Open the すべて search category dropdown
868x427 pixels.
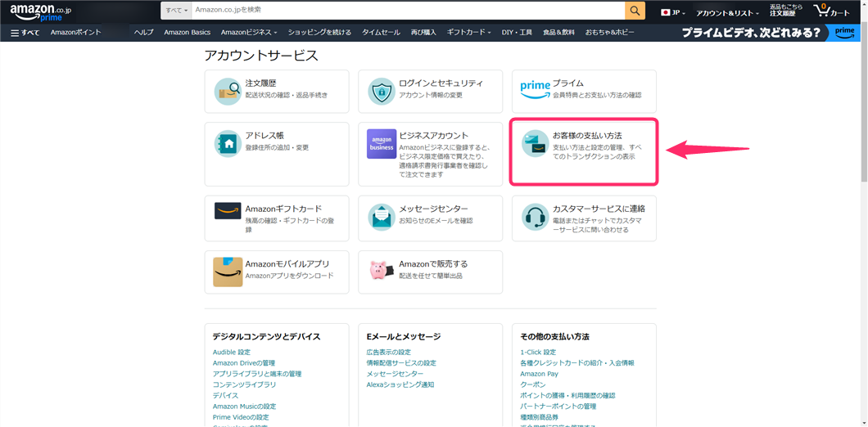pyautogui.click(x=177, y=11)
